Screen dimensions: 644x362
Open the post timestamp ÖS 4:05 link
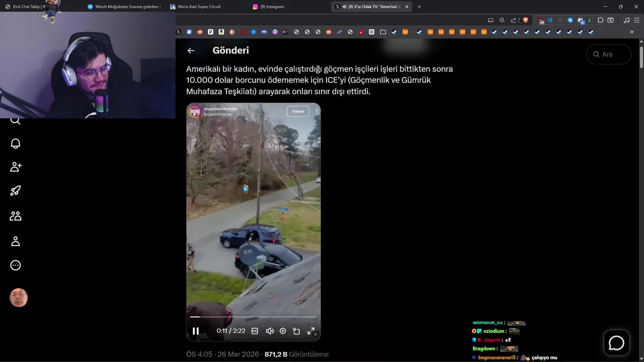[222, 354]
